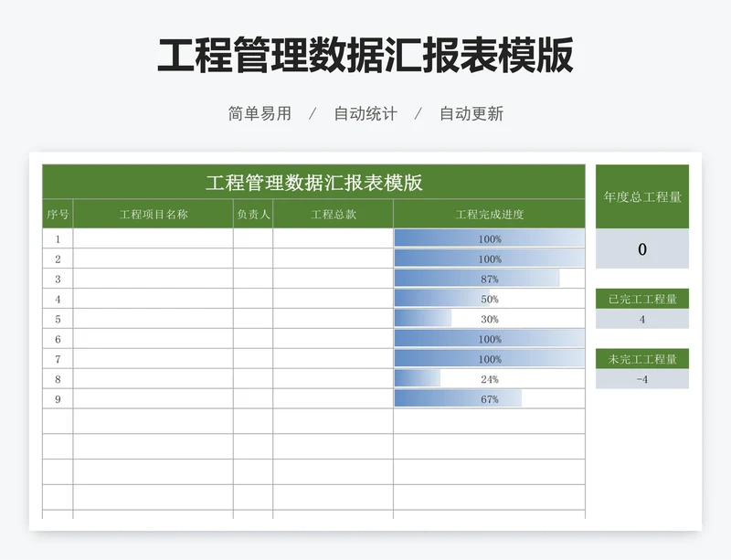Image resolution: width=731 pixels, height=560 pixels.
Task: Click the empty 工程总款 cell in row 7
Action: click(x=334, y=359)
